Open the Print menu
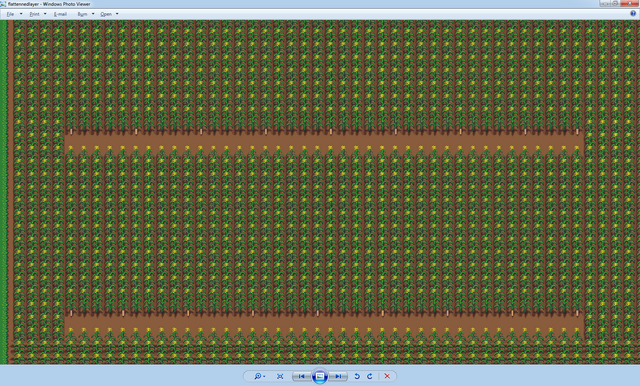This screenshot has width=640, height=386. pos(35,14)
